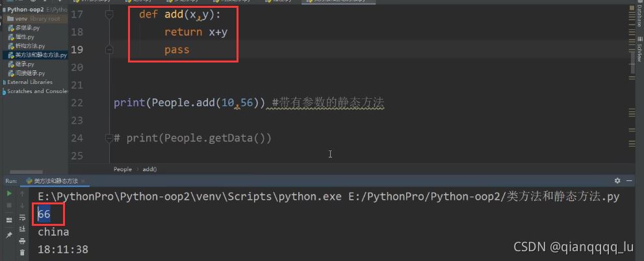Viewport: 644px width, 261px height.
Task: Open Run panel settings gear
Action: click(617, 181)
